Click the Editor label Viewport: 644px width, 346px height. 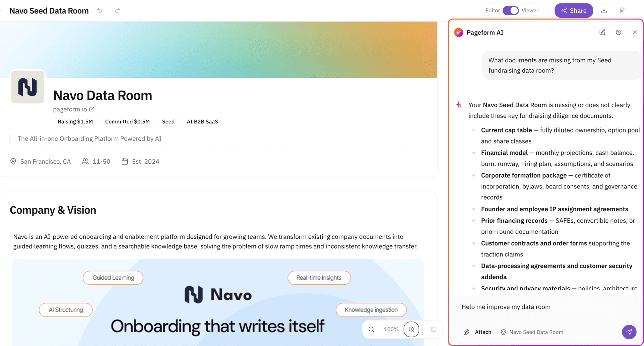click(493, 10)
